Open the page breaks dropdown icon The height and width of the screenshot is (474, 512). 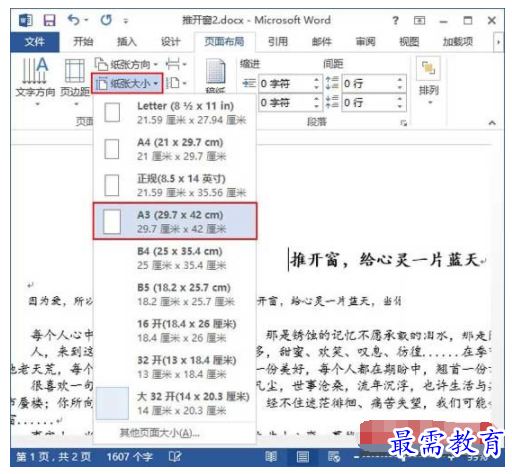point(176,64)
